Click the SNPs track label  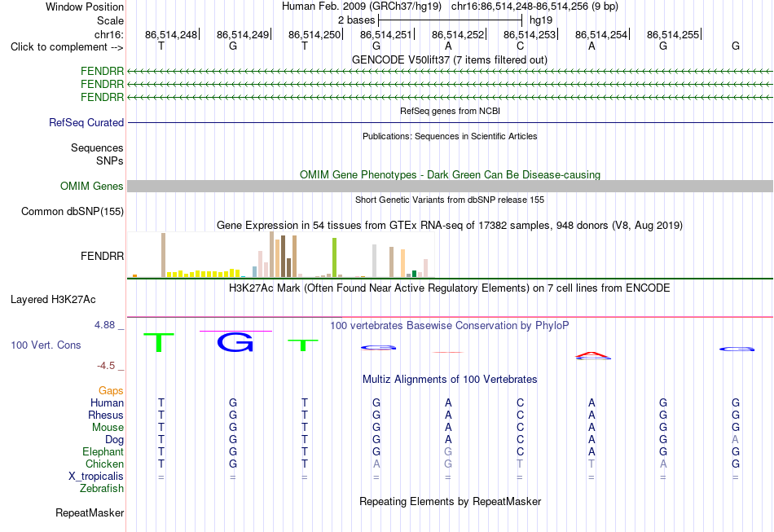tap(110, 160)
